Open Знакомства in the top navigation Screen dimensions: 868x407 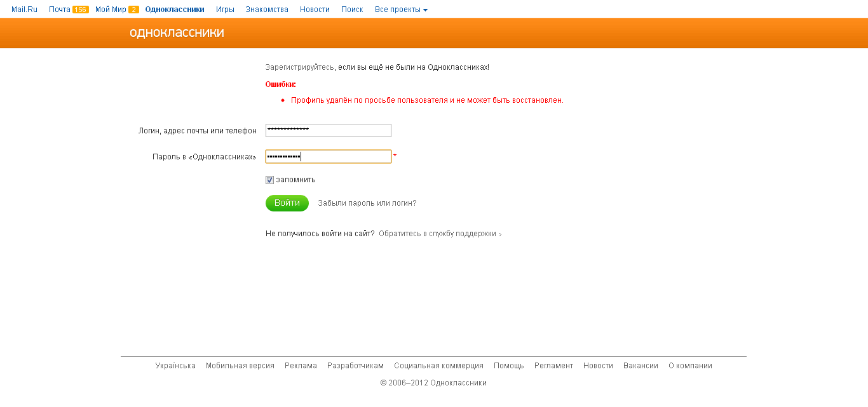coord(267,10)
